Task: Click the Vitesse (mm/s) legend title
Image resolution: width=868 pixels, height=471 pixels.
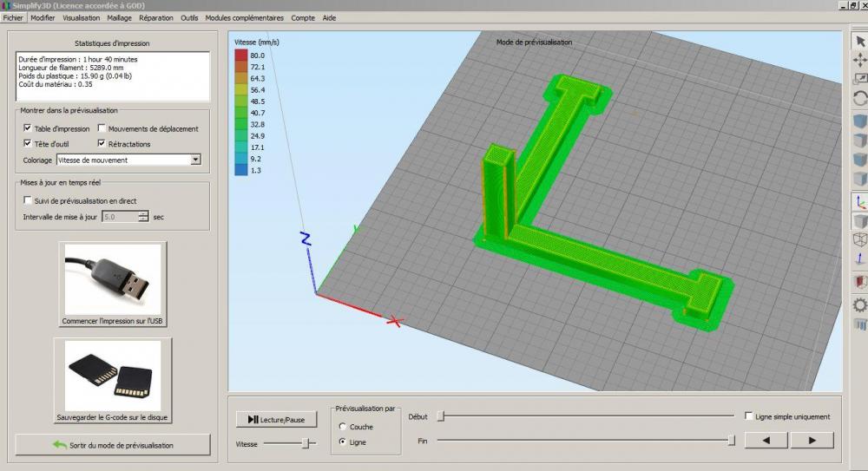Action: 257,42
